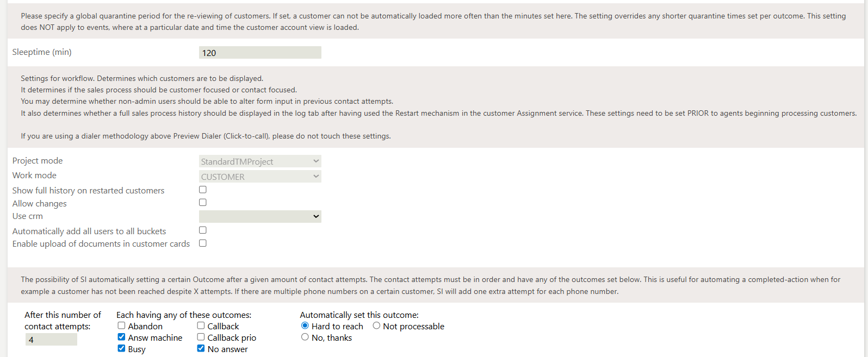Viewport: 868px width, 357px height.
Task: Click the contact attempts number field
Action: 51,340
